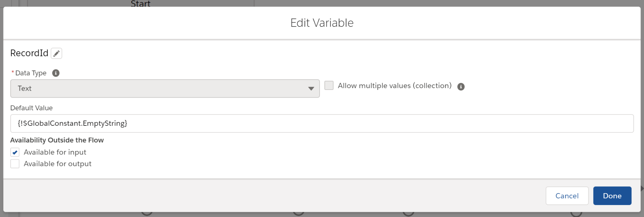The width and height of the screenshot is (644, 217).
Task: Click the pencil icon beside RecordId
Action: click(56, 53)
